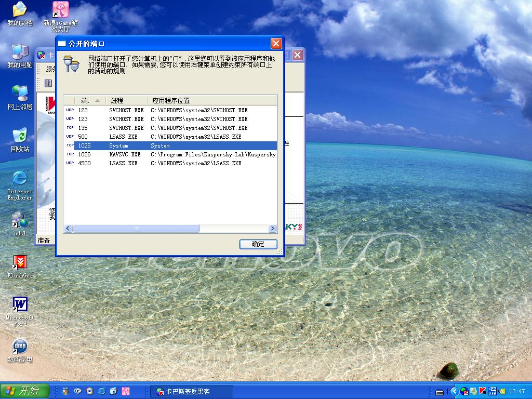
Task: Select the UDP 4500 LSASS.EXE row
Action: pyautogui.click(x=170, y=163)
